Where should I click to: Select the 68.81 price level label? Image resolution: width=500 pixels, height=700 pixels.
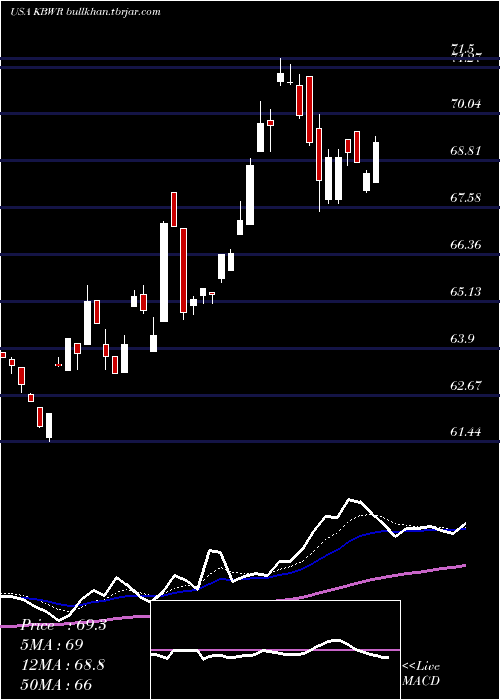pyautogui.click(x=466, y=150)
